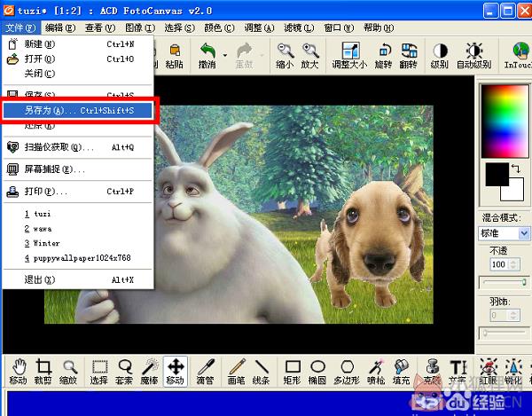Select the Red Eye (红眼) tool

(x=489, y=372)
